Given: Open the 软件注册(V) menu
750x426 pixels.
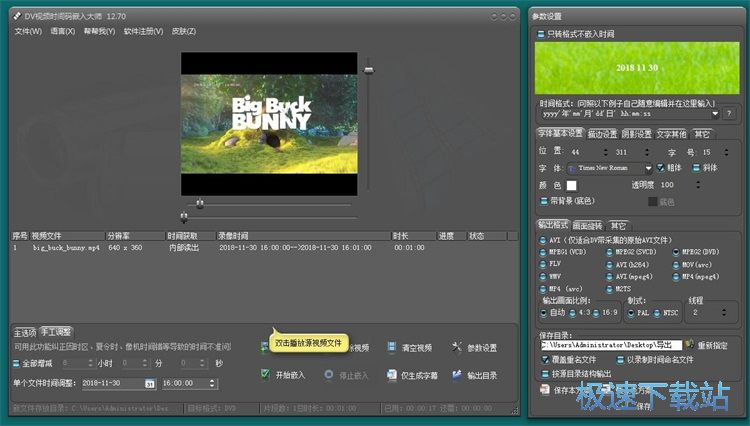Looking at the screenshot, I should pyautogui.click(x=143, y=31).
